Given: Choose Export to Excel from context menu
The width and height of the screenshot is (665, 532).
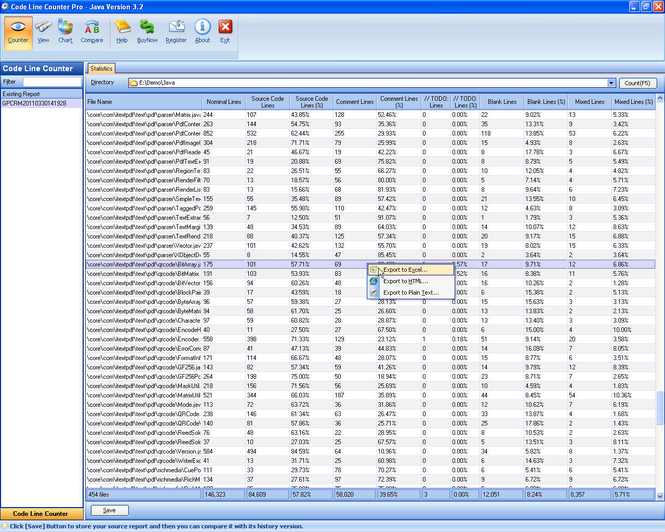Looking at the screenshot, I should point(405,269).
